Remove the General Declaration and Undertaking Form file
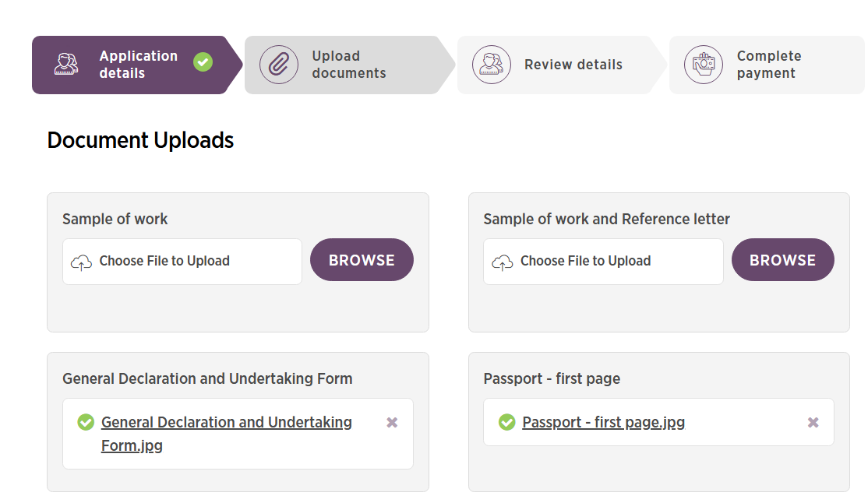Screen dimensions: 868x503 coord(392,422)
